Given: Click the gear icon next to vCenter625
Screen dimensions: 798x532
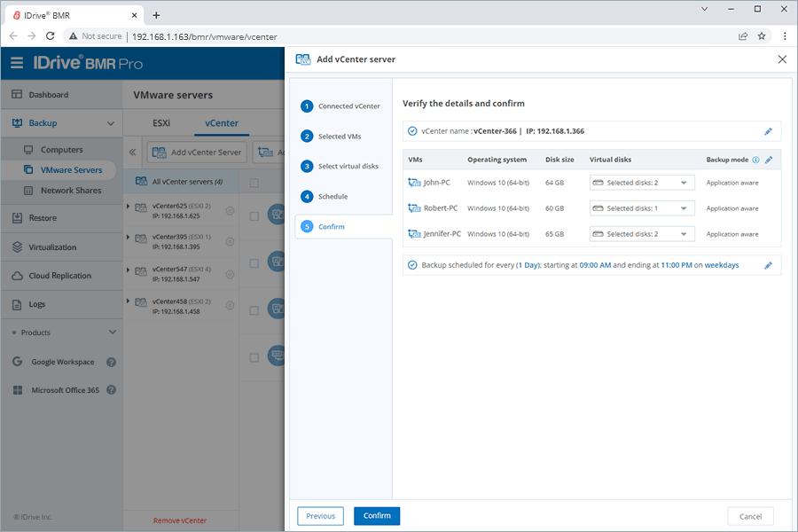Looking at the screenshot, I should (x=230, y=210).
